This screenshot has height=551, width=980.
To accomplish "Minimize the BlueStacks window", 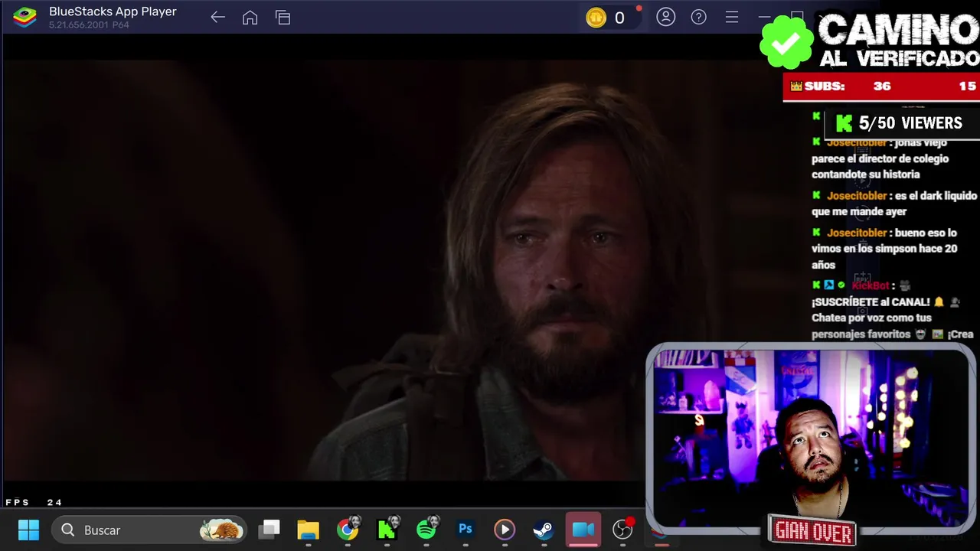I will (x=764, y=17).
